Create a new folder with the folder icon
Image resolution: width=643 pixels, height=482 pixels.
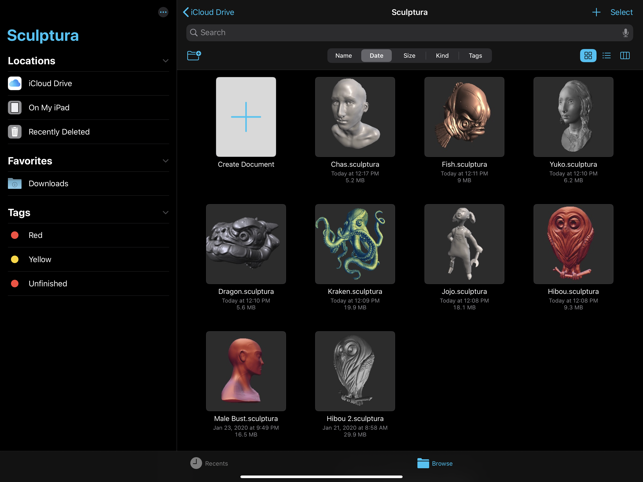[194, 55]
